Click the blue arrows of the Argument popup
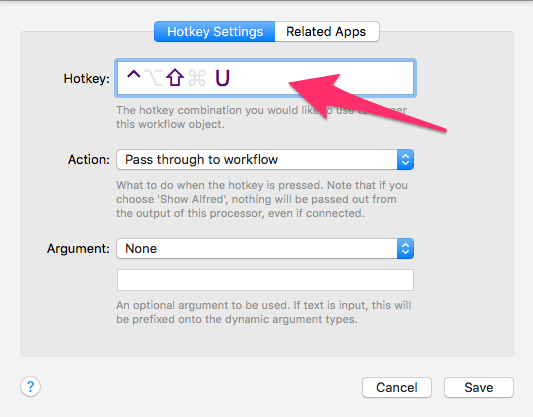The width and height of the screenshot is (533, 417). click(x=405, y=248)
